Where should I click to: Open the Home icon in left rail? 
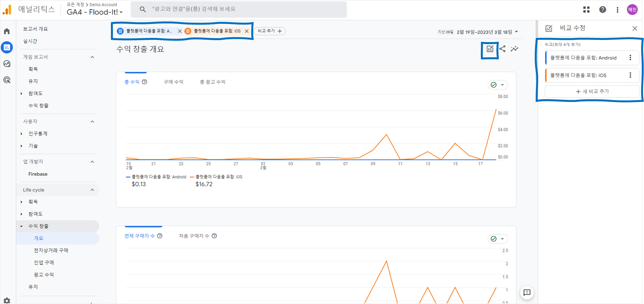pos(7,31)
